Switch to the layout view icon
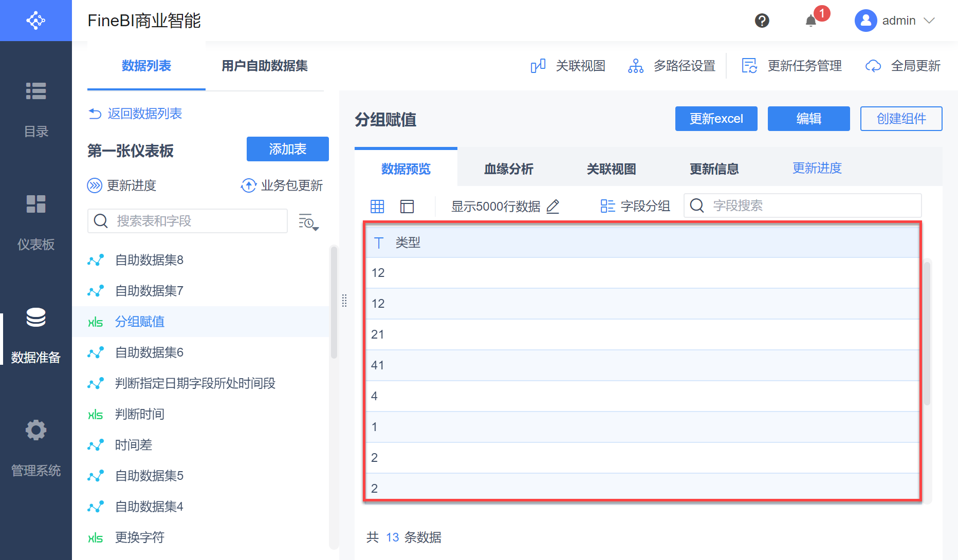The image size is (958, 560). (407, 207)
